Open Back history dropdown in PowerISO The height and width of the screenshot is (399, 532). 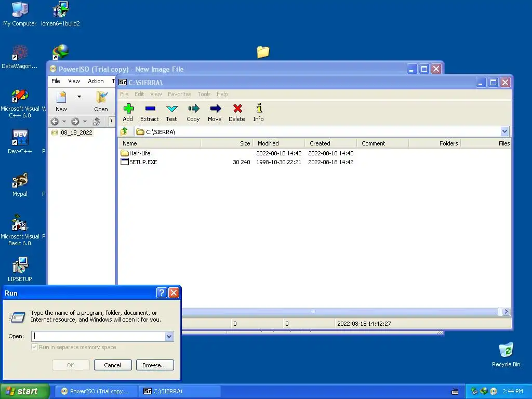click(64, 122)
